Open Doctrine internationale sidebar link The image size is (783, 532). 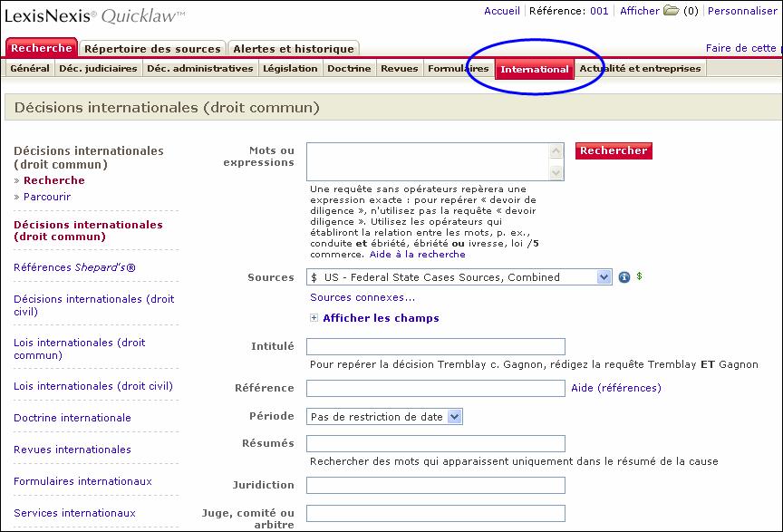pyautogui.click(x=72, y=418)
